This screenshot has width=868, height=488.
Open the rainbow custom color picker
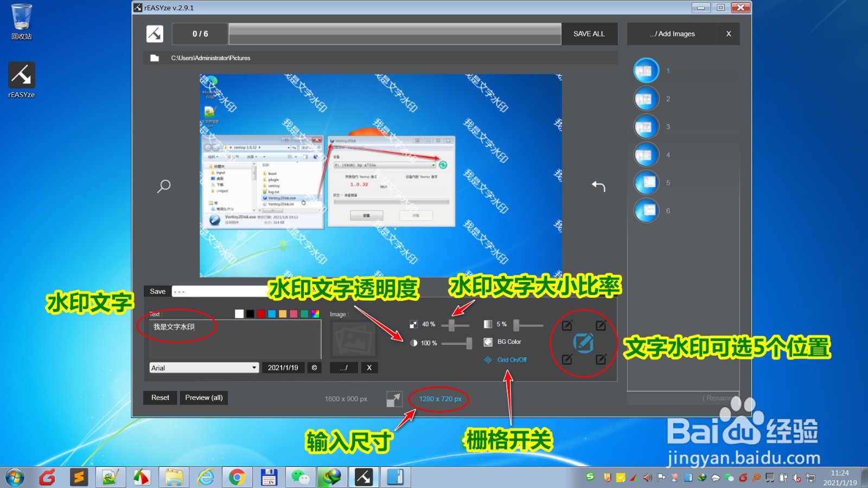(315, 314)
